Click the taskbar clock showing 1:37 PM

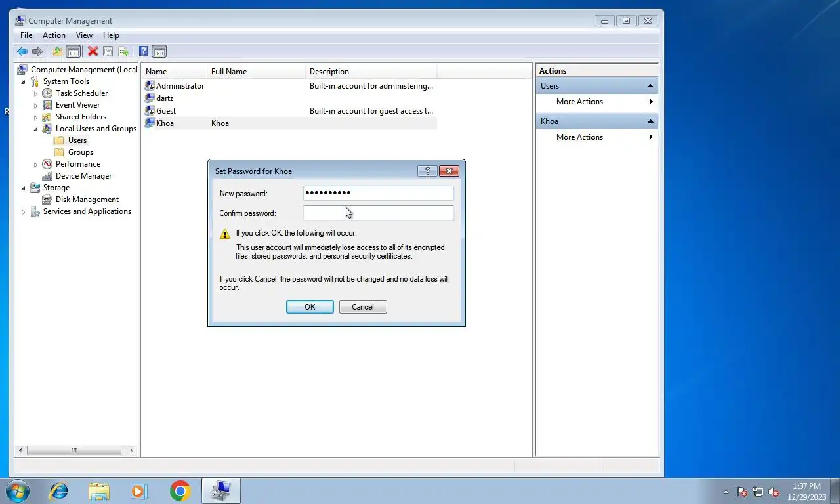pos(807,492)
